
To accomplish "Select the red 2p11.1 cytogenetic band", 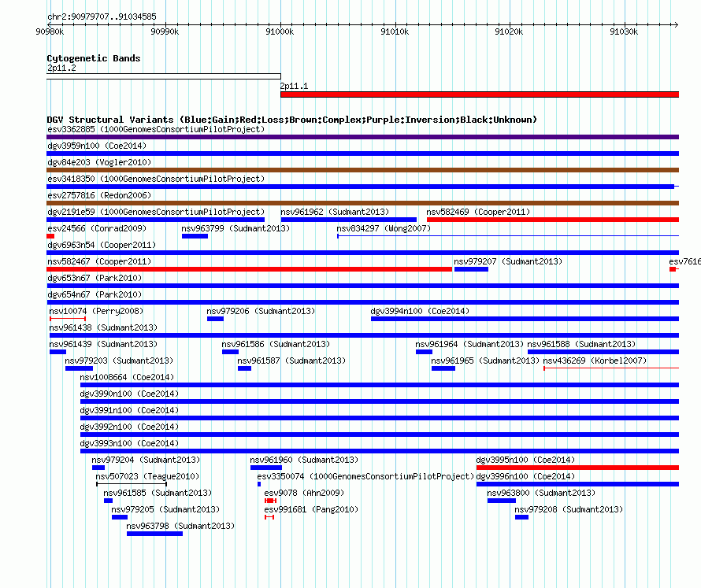I will point(480,94).
